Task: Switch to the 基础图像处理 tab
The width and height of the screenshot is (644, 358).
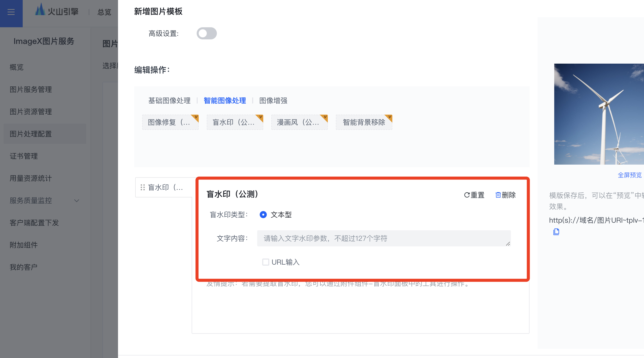Action: [x=169, y=100]
